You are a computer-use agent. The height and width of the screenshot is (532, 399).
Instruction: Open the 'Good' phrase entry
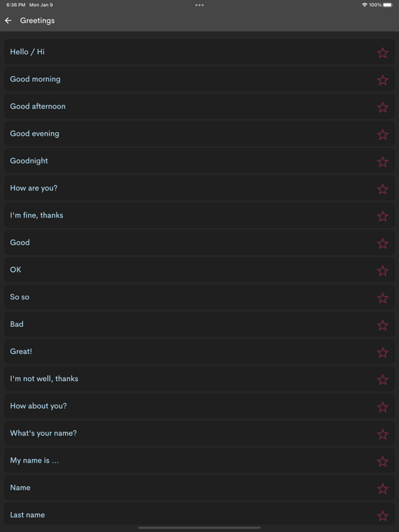tap(199, 242)
